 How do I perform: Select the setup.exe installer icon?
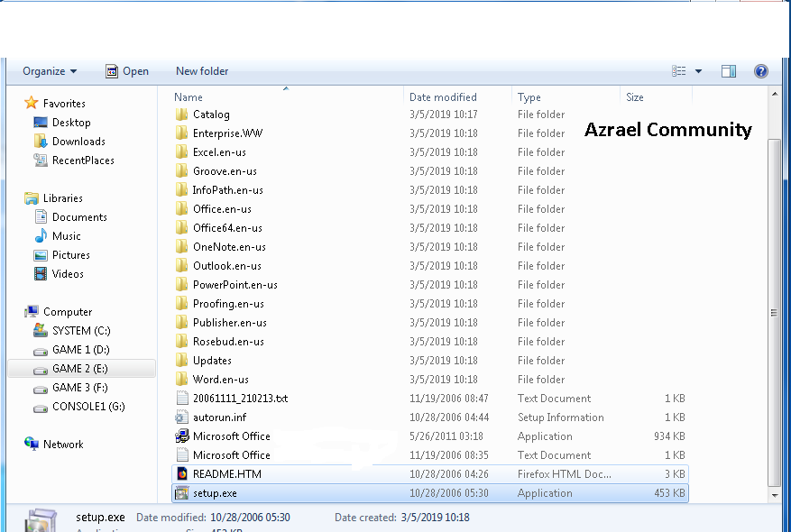(x=181, y=493)
